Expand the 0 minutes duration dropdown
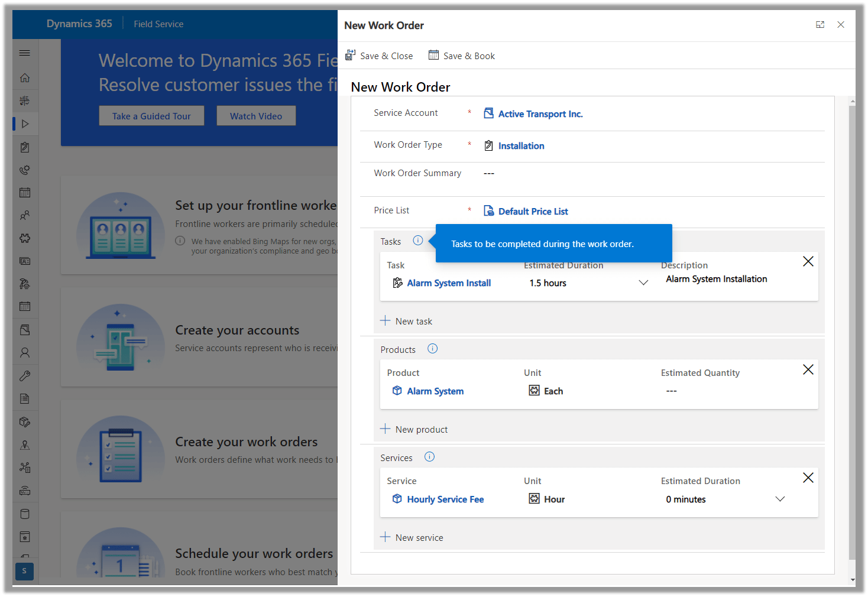Viewport: 868px width, 597px height. coord(780,499)
